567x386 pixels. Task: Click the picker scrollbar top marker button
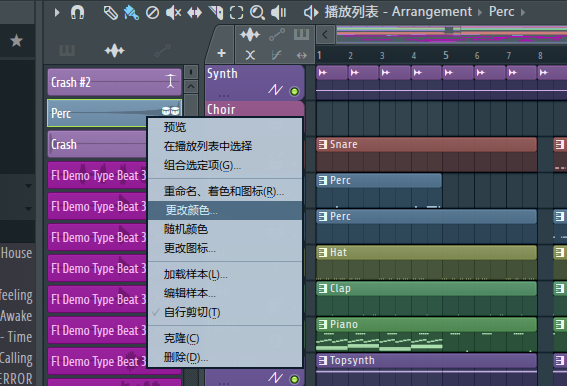pos(191,72)
